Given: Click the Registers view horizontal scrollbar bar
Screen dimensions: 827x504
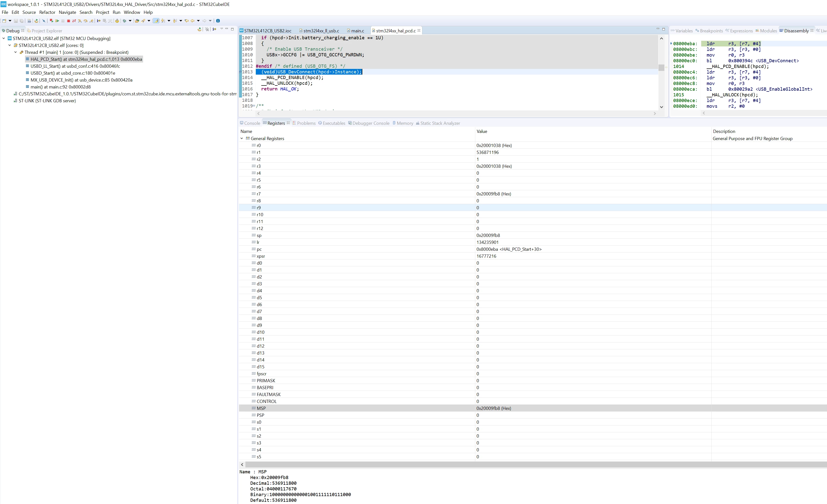Looking at the screenshot, I should click(x=536, y=464).
